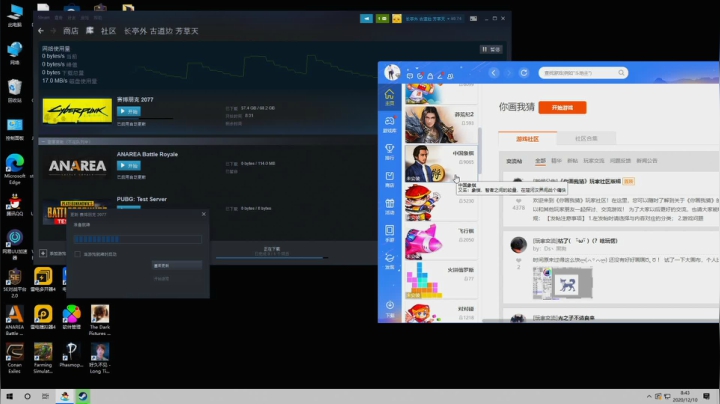Filter forum by 全部

(x=540, y=161)
